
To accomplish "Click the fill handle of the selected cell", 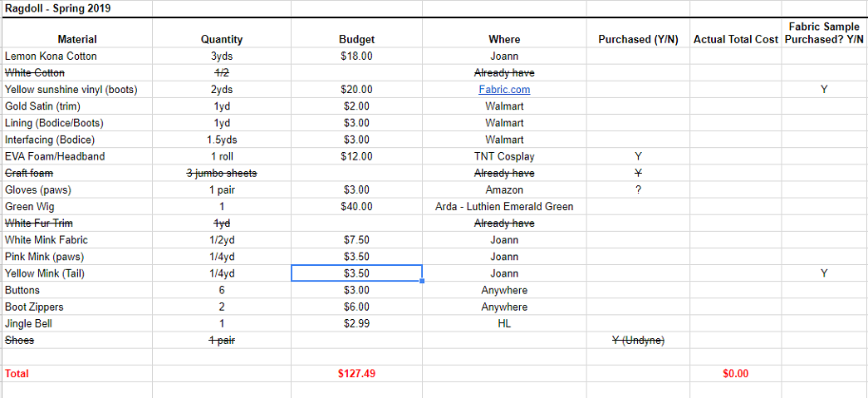I will 423,281.
